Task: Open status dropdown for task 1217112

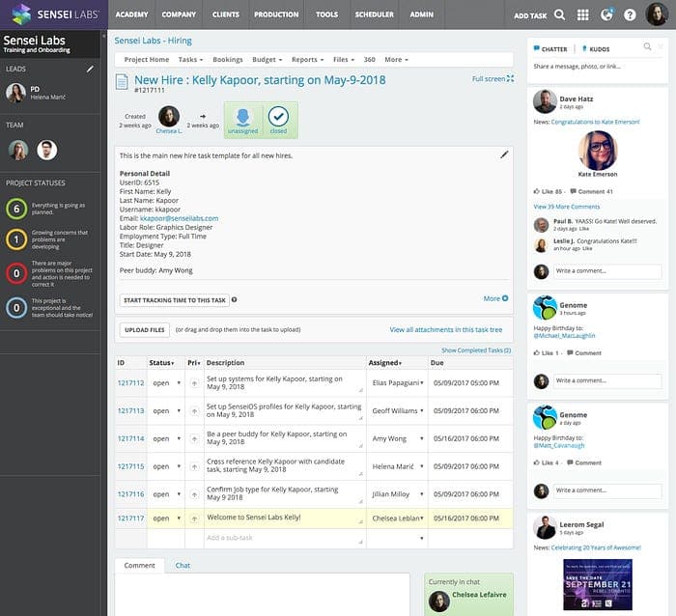Action: 179,382
